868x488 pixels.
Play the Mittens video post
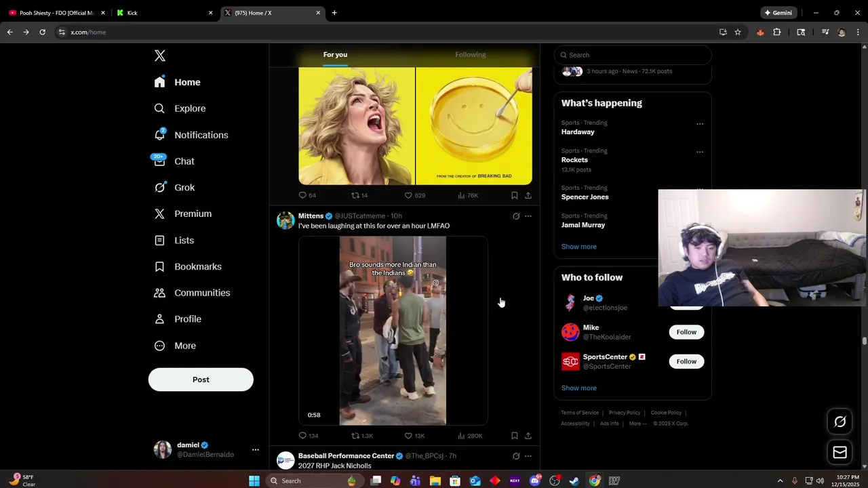point(393,331)
